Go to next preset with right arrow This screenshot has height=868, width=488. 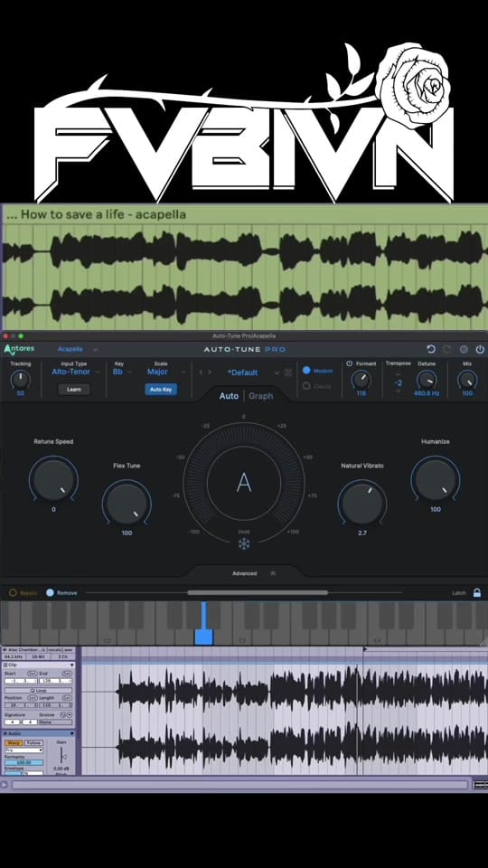coord(209,372)
